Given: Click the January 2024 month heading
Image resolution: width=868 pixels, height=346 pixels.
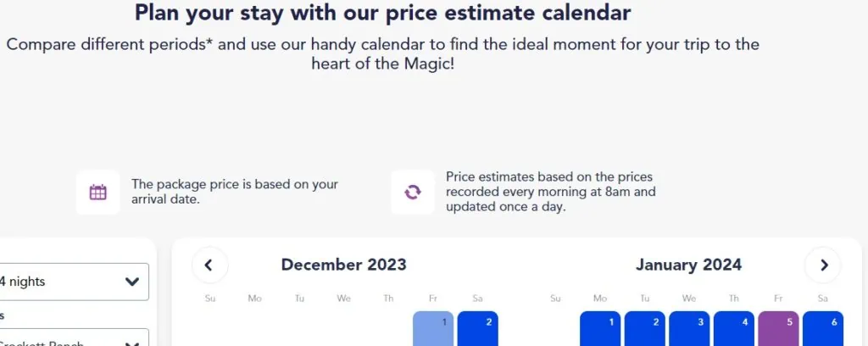Looking at the screenshot, I should pos(688,265).
